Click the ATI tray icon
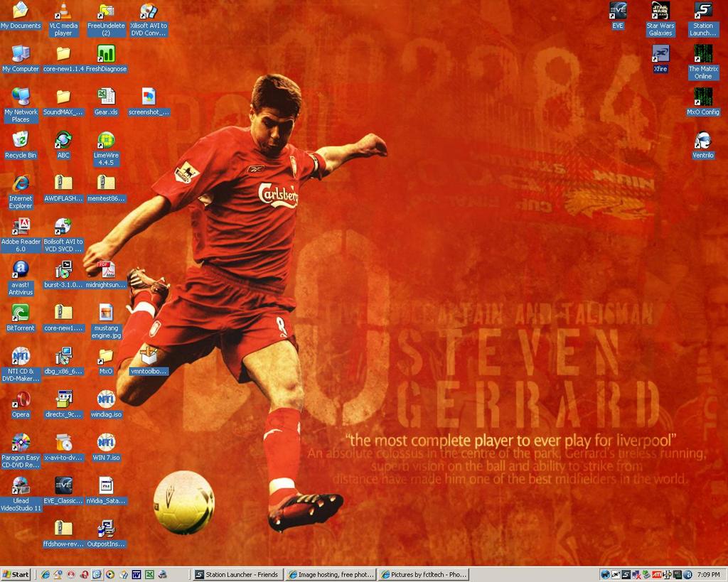The image size is (728, 582). pos(656,575)
